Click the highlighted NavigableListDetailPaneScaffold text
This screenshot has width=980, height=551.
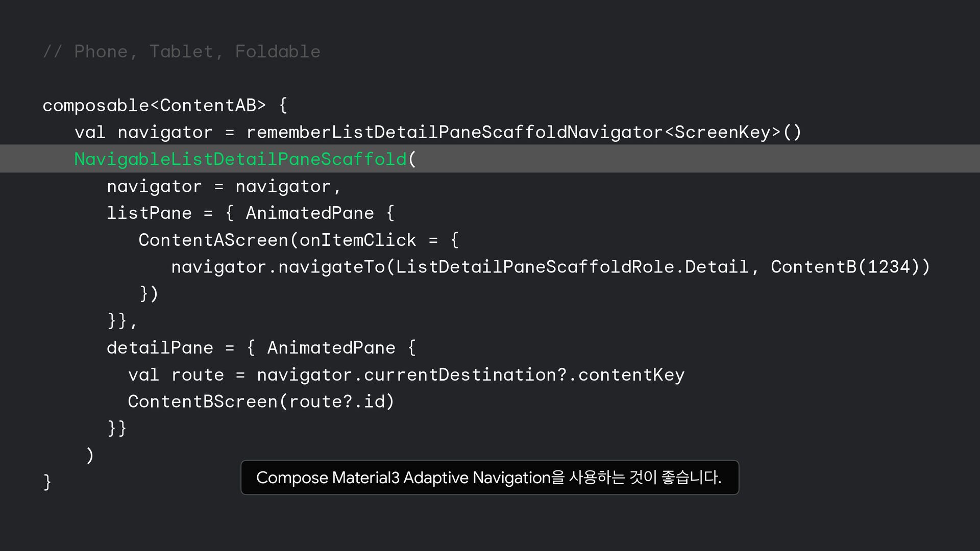[x=240, y=159]
